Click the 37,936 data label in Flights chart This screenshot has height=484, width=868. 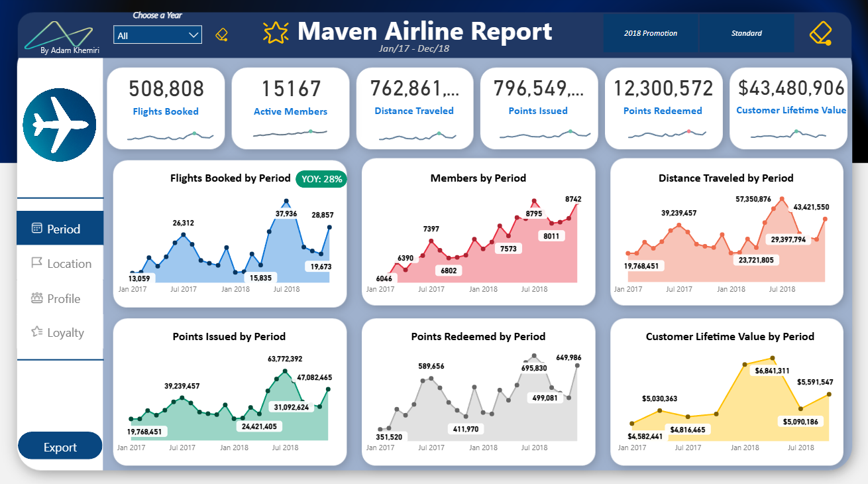point(286,214)
